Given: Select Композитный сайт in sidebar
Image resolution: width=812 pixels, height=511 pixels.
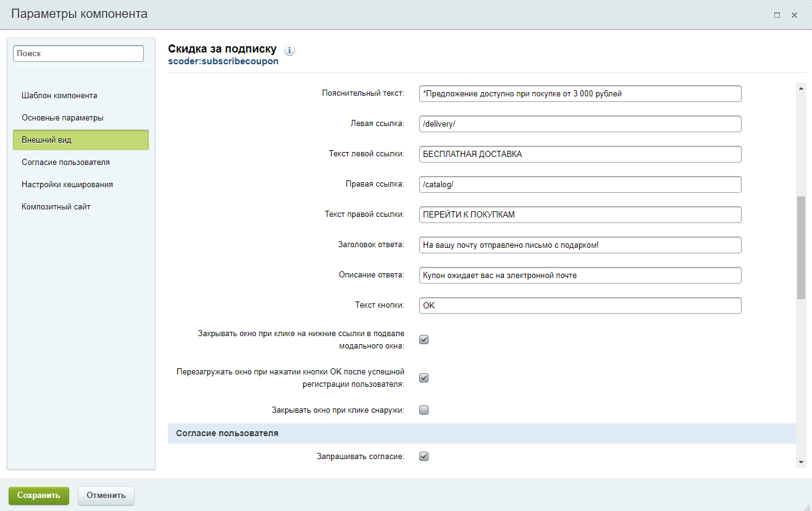Looking at the screenshot, I should (56, 206).
